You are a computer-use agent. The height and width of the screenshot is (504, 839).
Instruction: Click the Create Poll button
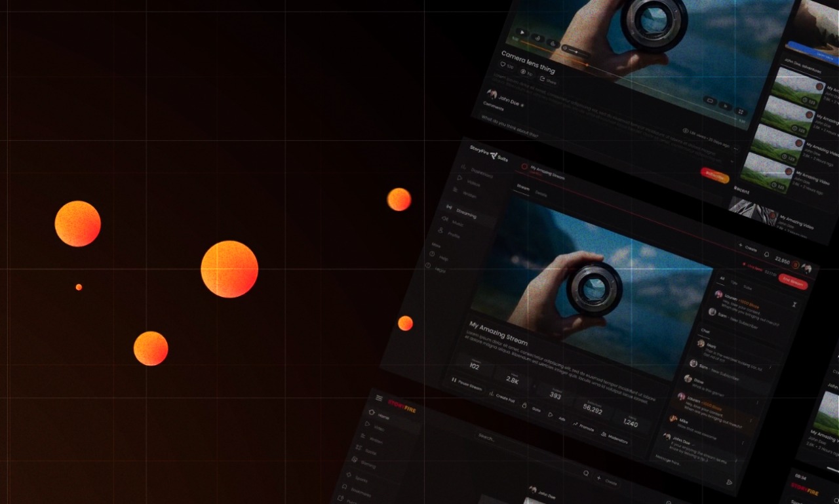tap(502, 398)
